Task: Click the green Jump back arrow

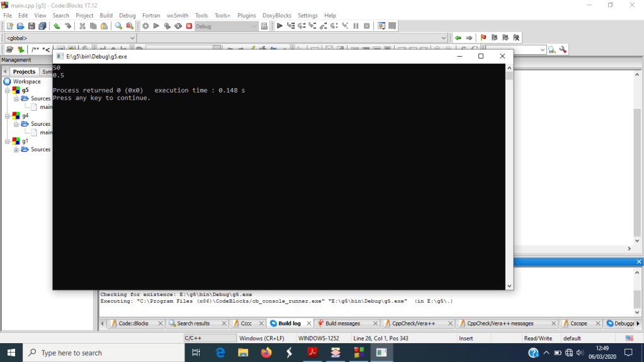Action: pos(458,38)
